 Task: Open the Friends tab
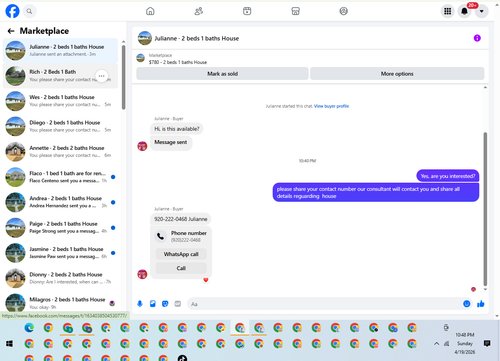pyautogui.click(x=199, y=11)
